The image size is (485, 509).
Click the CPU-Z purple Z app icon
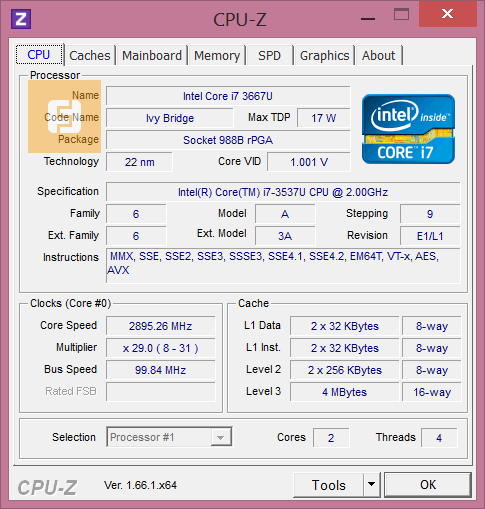(x=21, y=19)
